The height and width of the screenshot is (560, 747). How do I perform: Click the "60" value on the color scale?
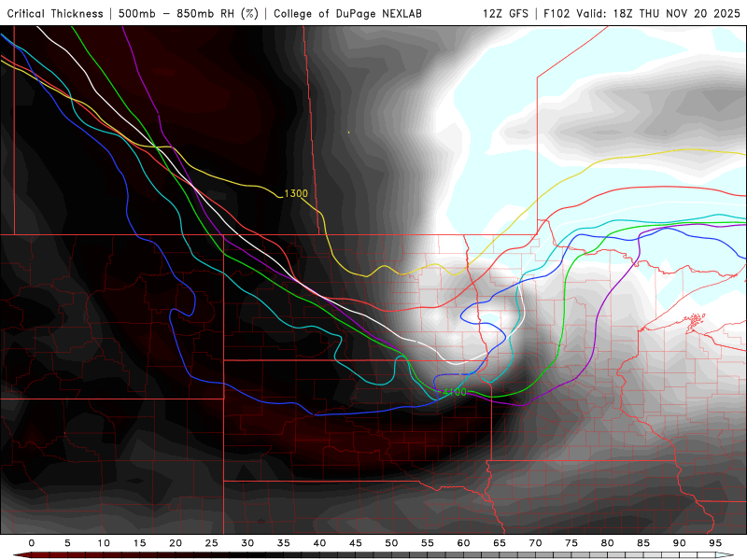point(463,543)
